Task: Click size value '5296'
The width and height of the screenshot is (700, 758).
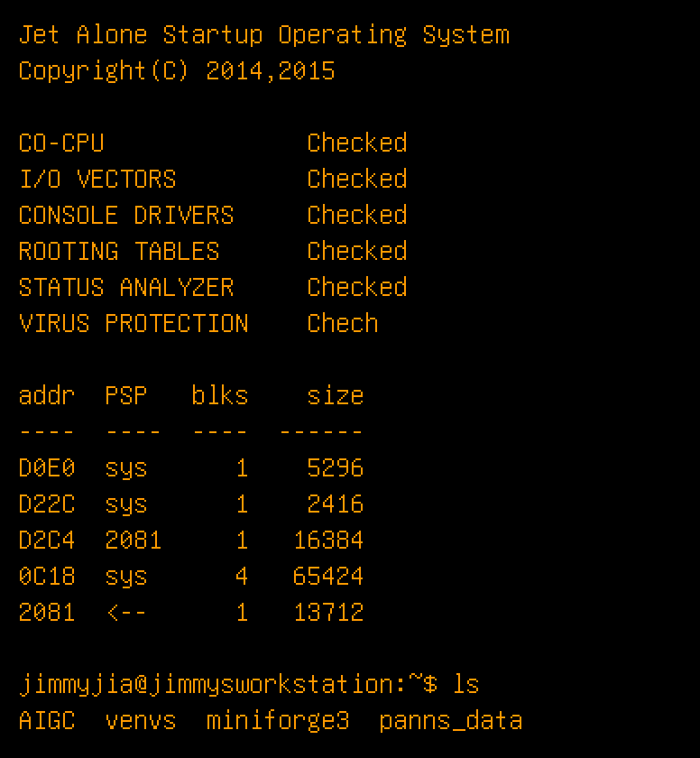Action: click(x=336, y=468)
